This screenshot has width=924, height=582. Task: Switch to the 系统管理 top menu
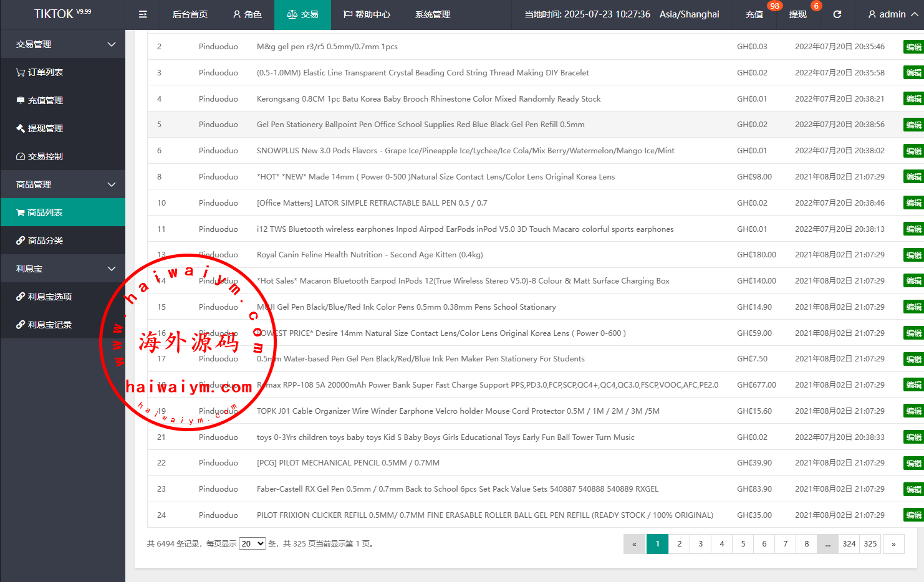click(x=432, y=14)
